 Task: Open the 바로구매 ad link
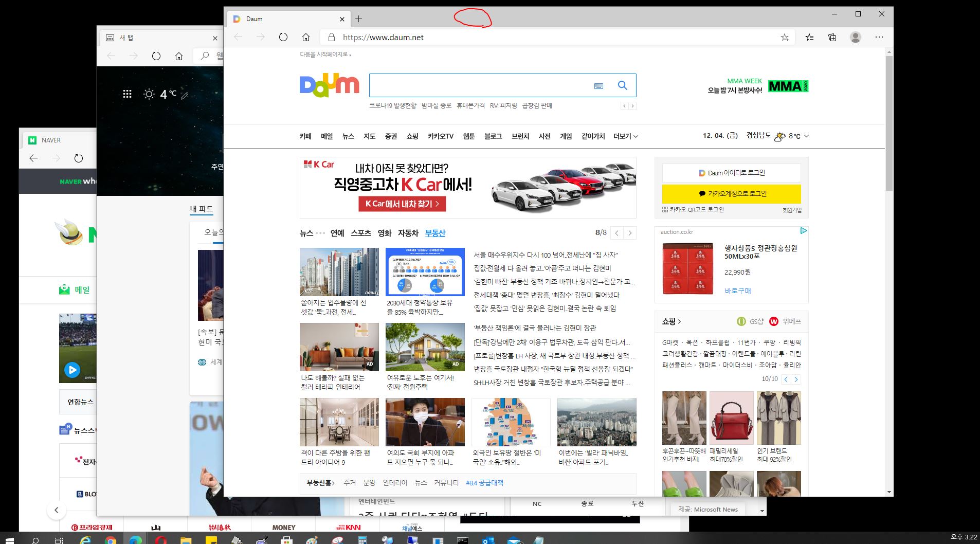pyautogui.click(x=738, y=291)
